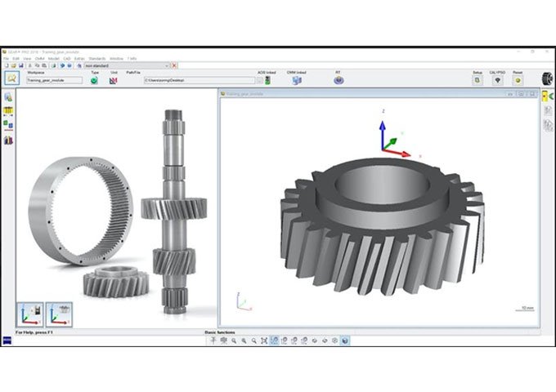This screenshot has height=392, width=556.
Task: Click the large workpiece icon at far left
Action: pos(11,78)
